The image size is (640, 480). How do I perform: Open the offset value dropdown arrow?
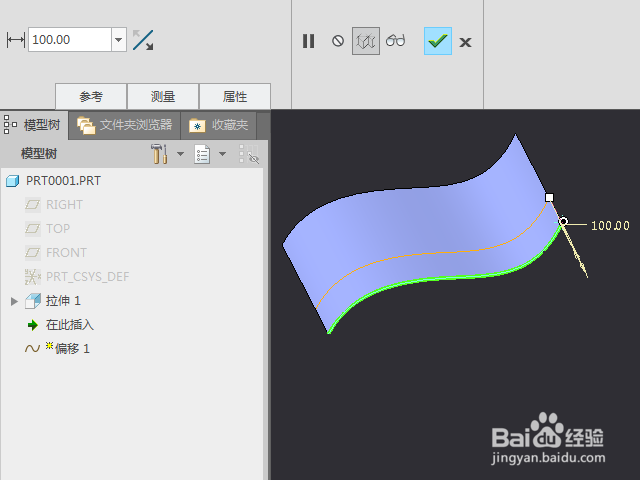119,40
